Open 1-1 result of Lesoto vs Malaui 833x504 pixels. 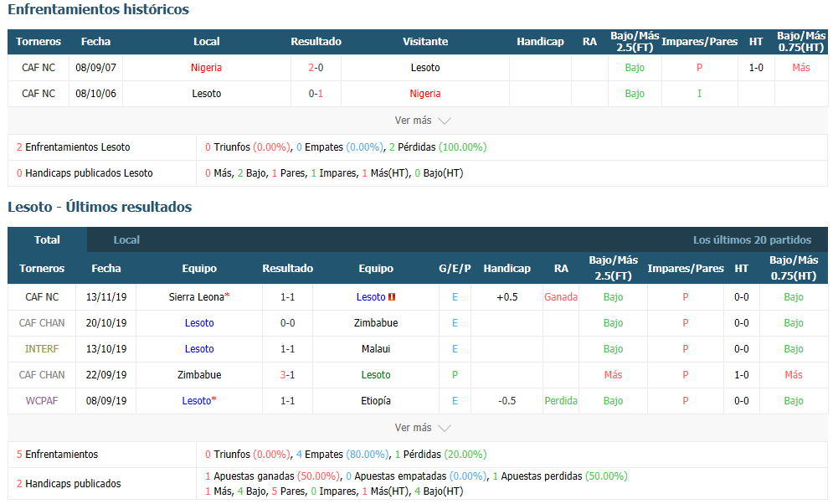pyautogui.click(x=287, y=349)
